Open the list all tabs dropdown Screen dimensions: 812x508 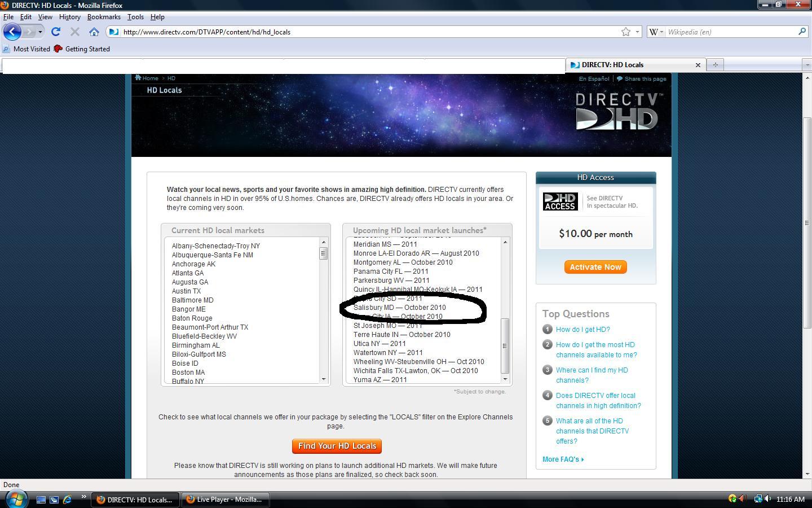807,65
